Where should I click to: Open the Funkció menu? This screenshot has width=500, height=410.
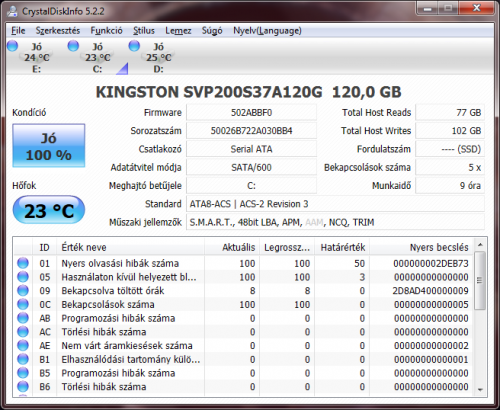[106, 31]
